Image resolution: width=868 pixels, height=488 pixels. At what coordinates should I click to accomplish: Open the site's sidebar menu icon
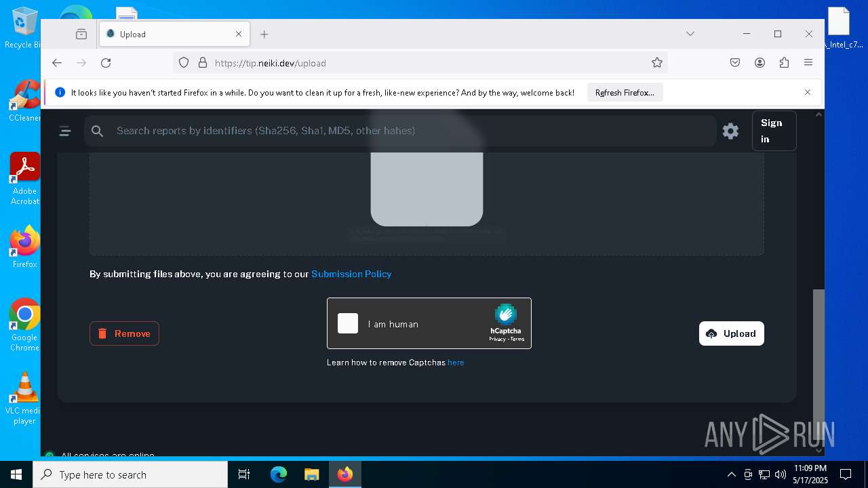65,131
